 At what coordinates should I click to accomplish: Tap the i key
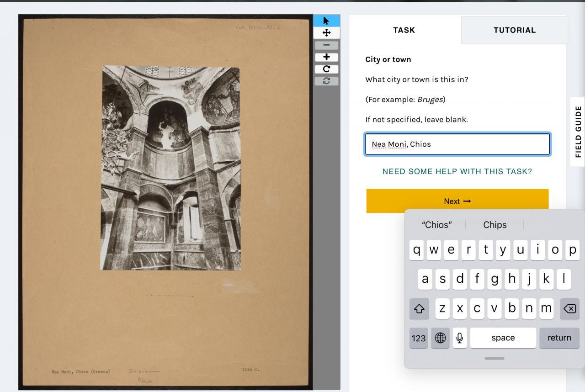pos(538,250)
